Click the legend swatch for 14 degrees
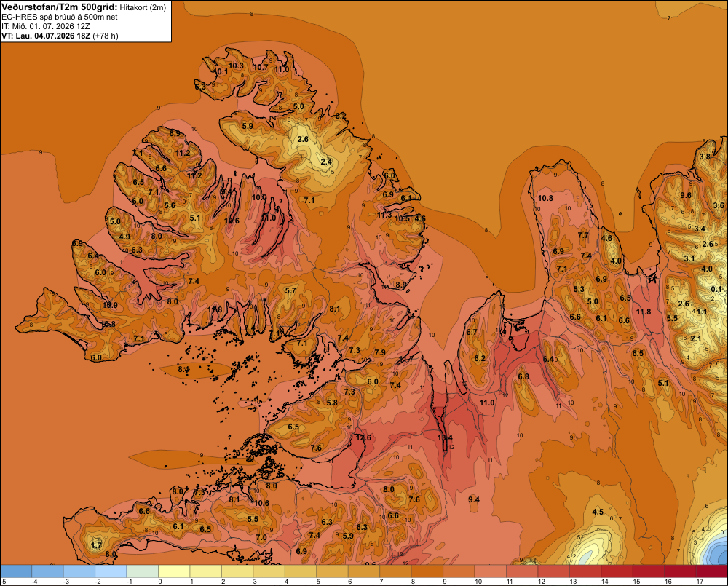This screenshot has width=728, height=586. (617, 571)
